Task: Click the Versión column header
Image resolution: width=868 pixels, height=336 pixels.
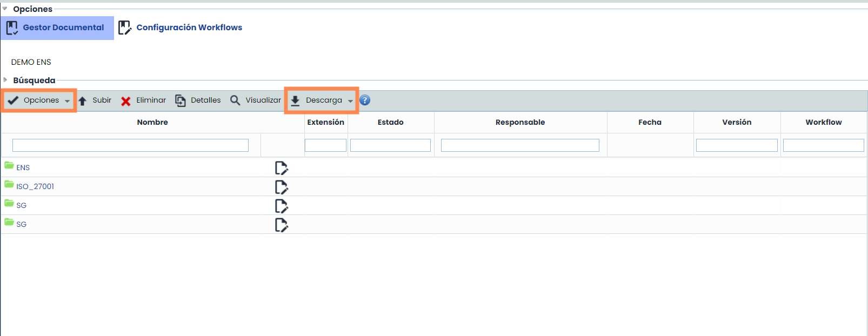Action: [x=737, y=122]
